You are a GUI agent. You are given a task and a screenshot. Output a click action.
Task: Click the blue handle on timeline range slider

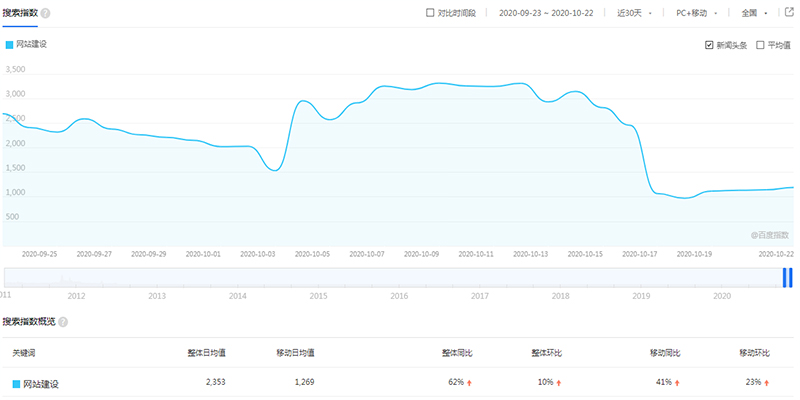coord(787,277)
